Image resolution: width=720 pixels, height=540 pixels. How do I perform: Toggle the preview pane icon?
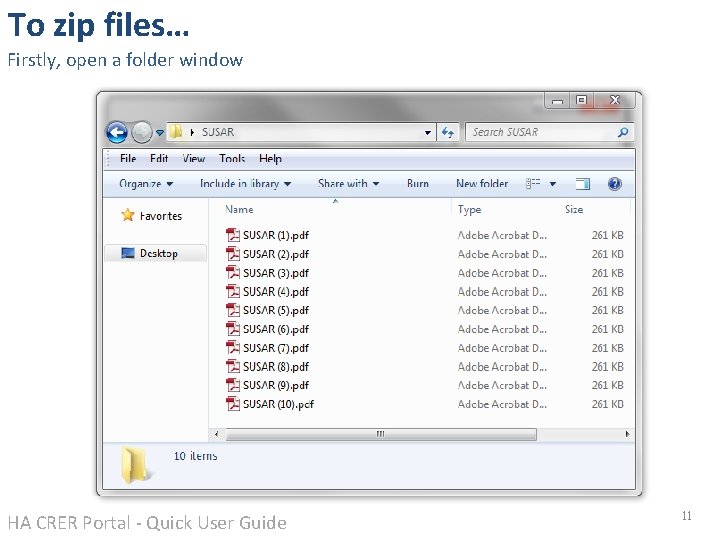click(583, 184)
